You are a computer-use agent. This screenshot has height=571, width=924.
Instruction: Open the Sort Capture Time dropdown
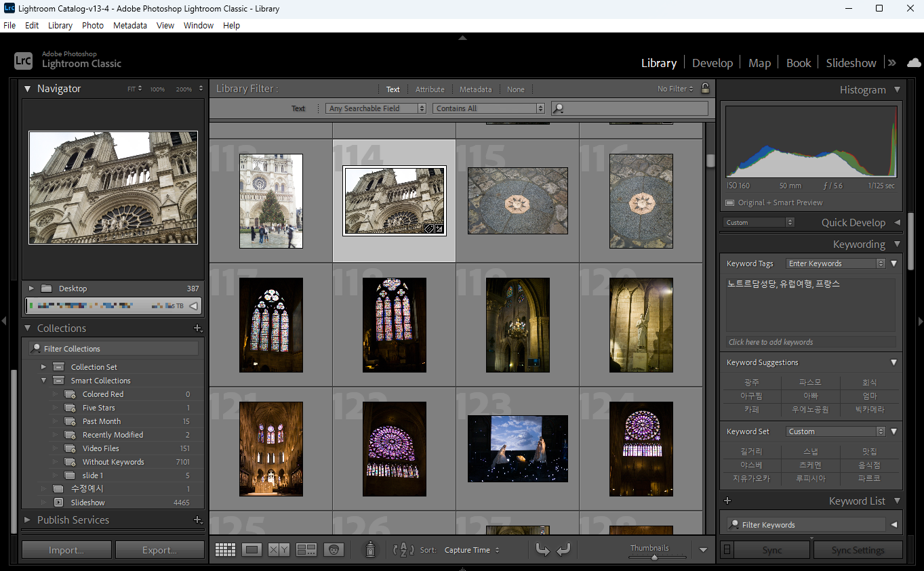(472, 550)
